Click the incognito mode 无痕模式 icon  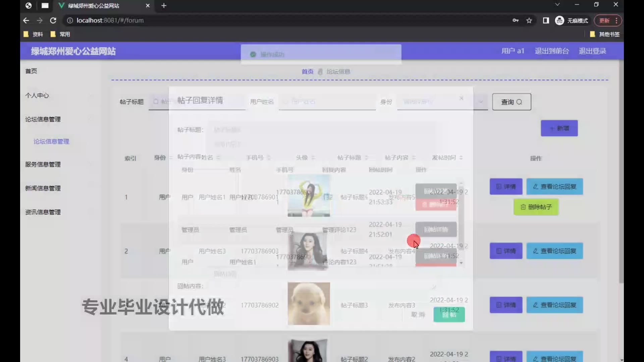pyautogui.click(x=559, y=20)
